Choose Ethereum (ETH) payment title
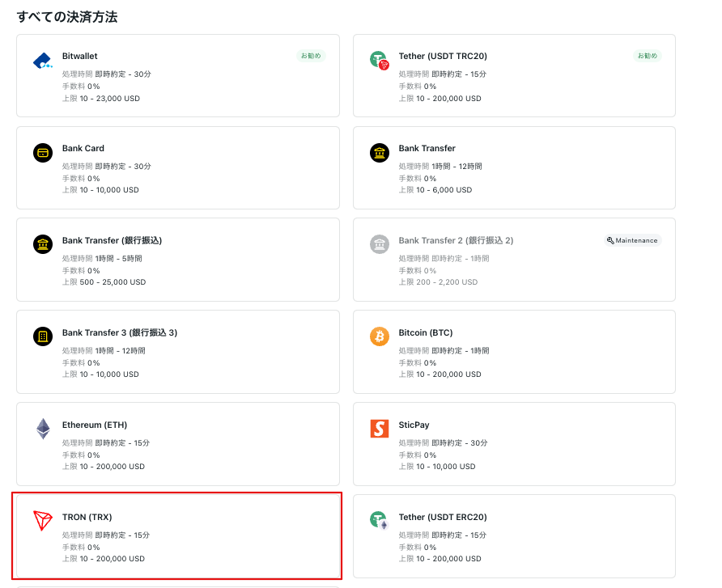 tap(95, 425)
